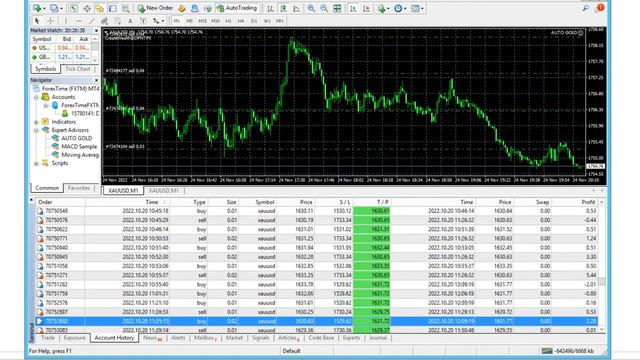Switch chart to line chart icon
This screenshot has height=360, width=640.
pyautogui.click(x=296, y=8)
